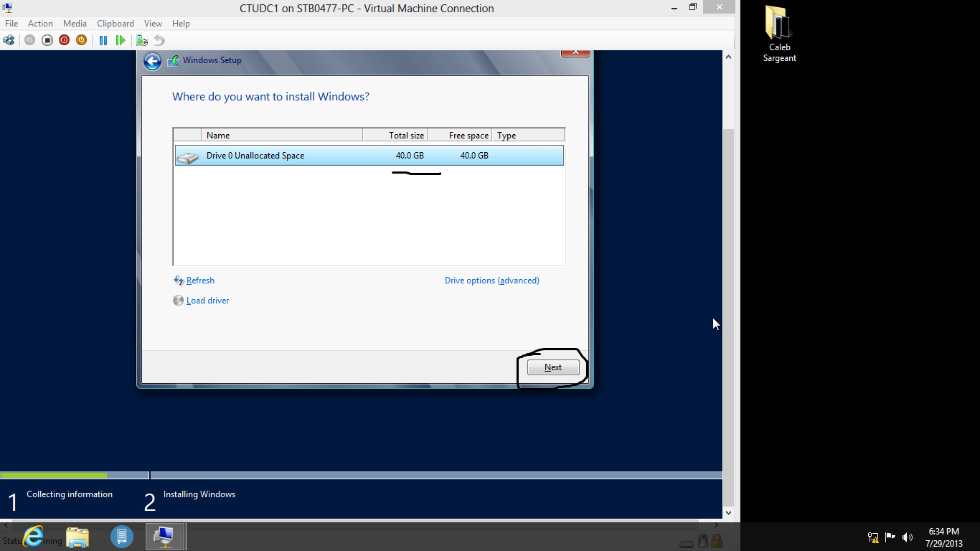Open the Clipboard menu
This screenshot has width=980, height=551.
coord(116,24)
